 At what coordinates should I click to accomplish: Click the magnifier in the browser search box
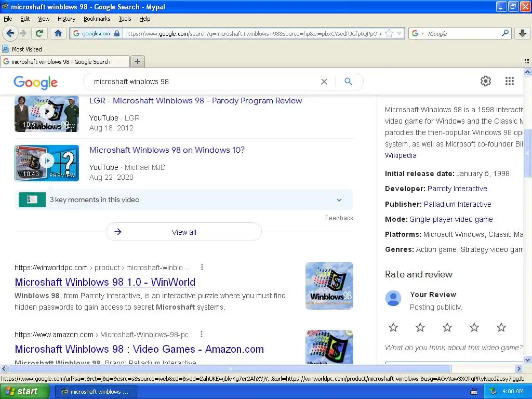(x=505, y=33)
